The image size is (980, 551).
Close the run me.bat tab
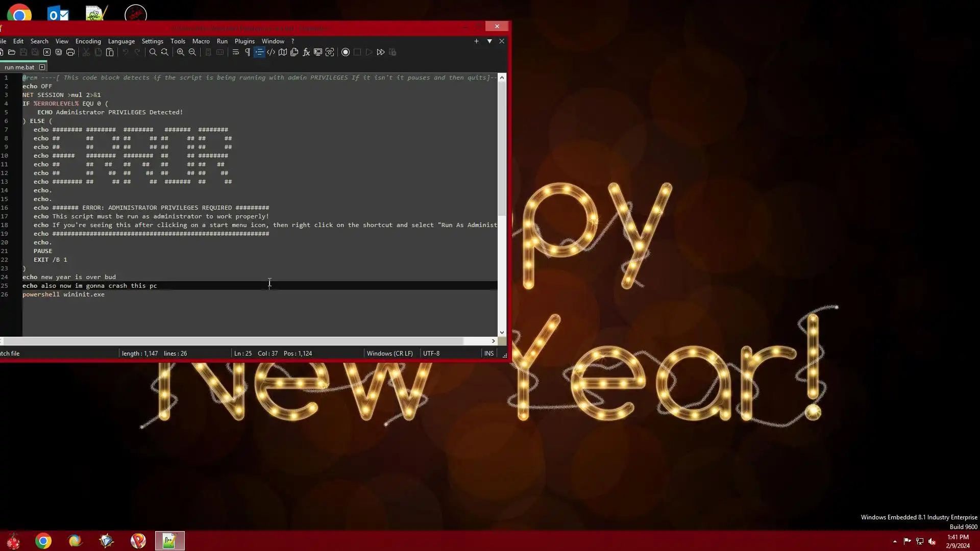click(x=42, y=67)
